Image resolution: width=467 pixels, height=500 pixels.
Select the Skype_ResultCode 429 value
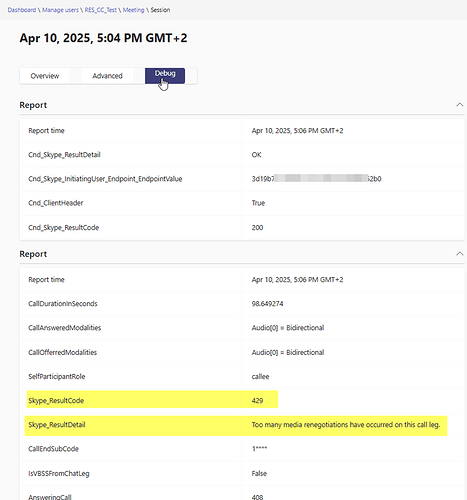257,401
